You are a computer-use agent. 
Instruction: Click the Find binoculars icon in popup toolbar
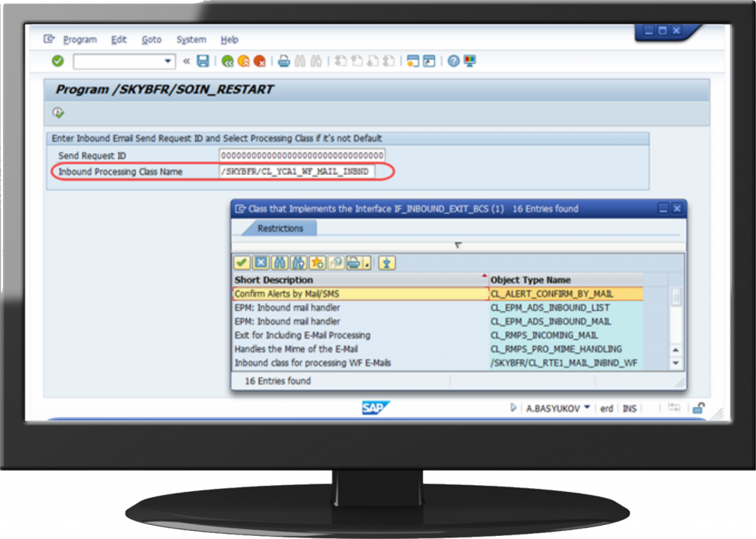(280, 263)
